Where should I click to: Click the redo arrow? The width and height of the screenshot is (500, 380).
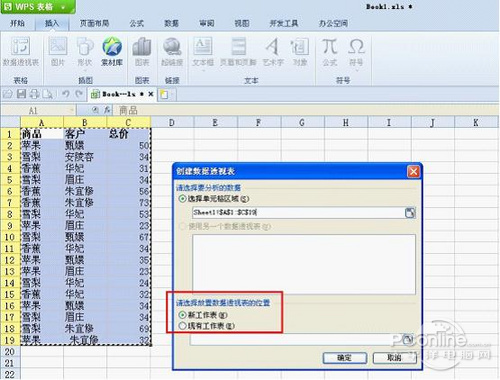pyautogui.click(x=79, y=94)
